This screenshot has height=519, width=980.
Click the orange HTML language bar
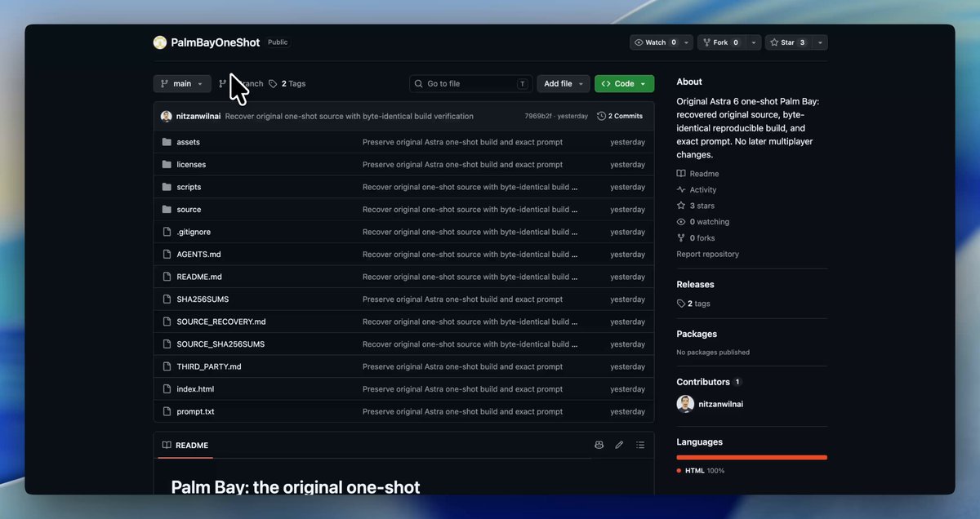[x=752, y=457]
